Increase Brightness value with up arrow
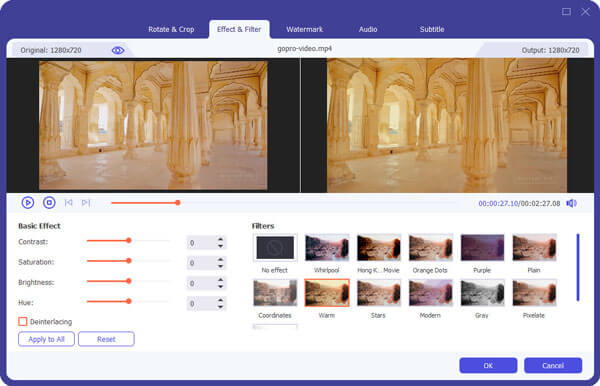This screenshot has width=600, height=386. tap(220, 280)
